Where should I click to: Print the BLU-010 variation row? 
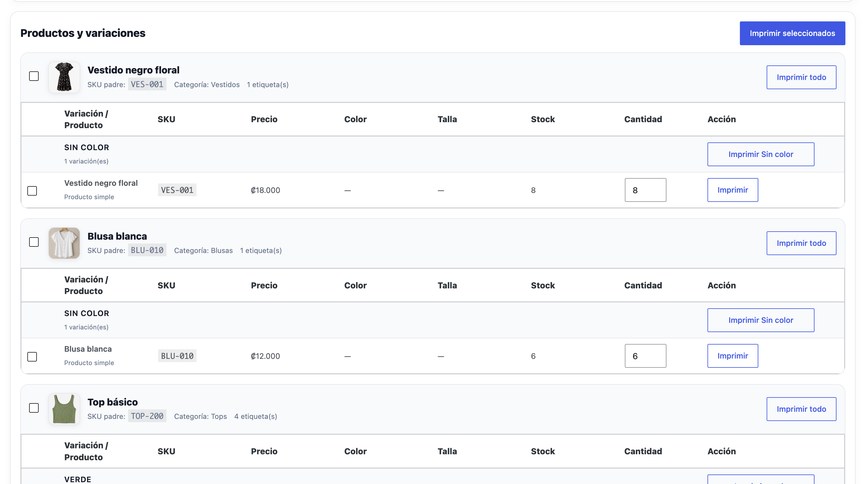point(732,356)
